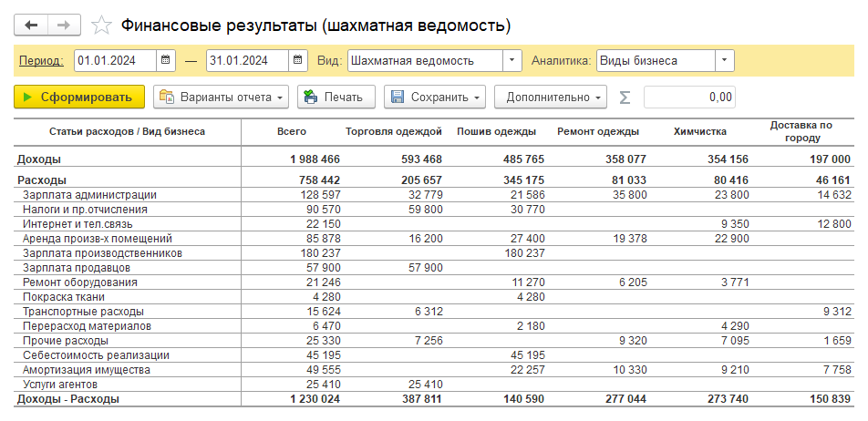The height and width of the screenshot is (421, 868).
Task: Select Налоги и пр.отчисления row label
Action: 86,210
